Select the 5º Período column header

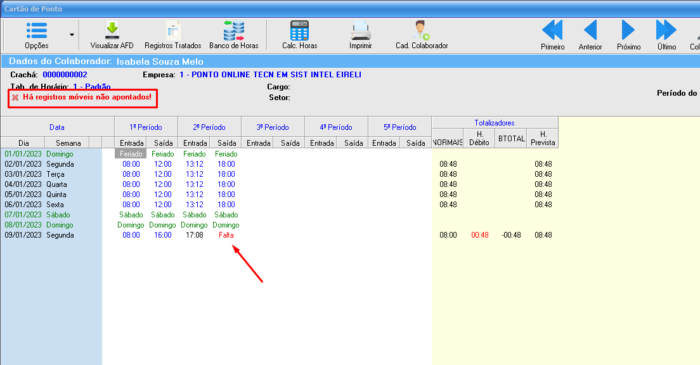point(400,127)
